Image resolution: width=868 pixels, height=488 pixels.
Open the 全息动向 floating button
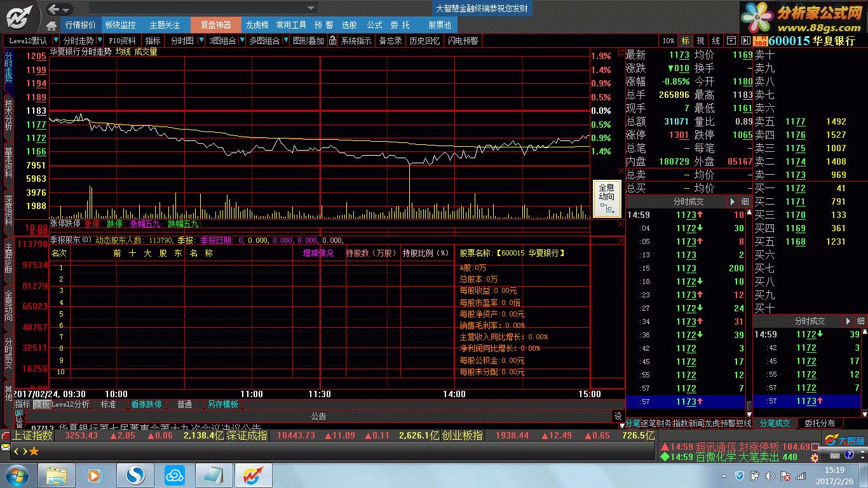[606, 200]
